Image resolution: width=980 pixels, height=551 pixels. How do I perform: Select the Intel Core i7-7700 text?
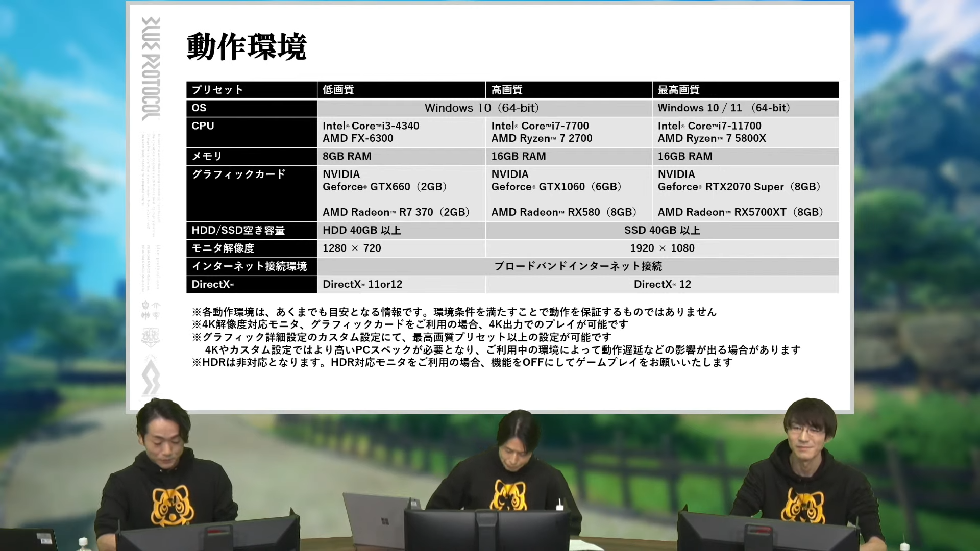click(x=540, y=126)
